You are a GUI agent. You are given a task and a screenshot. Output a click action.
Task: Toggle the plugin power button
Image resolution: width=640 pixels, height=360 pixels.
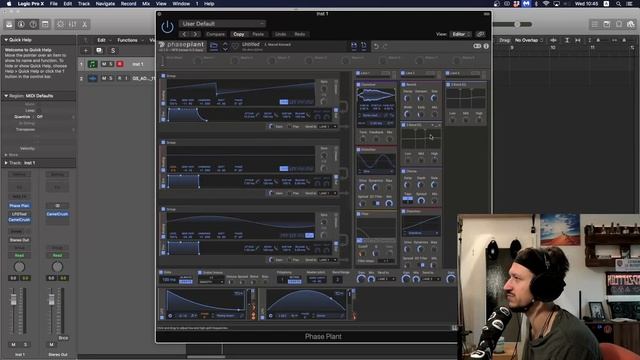click(167, 27)
